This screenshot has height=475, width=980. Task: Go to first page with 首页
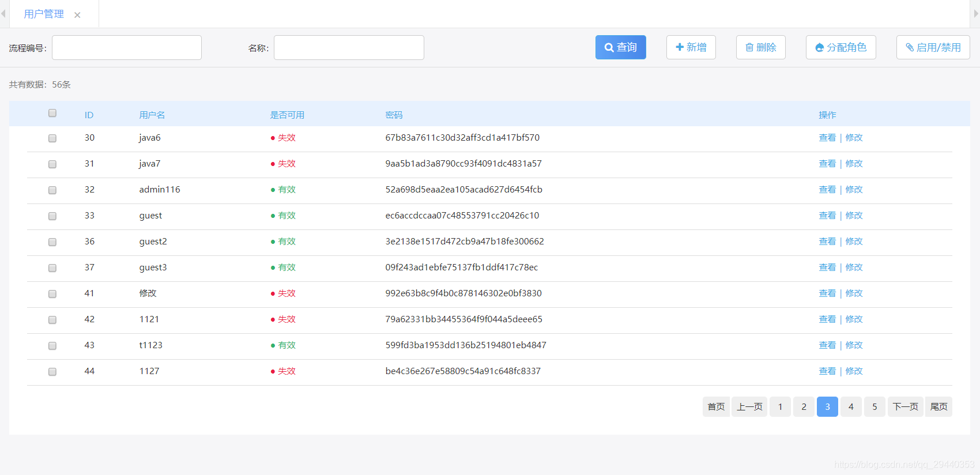(x=716, y=406)
